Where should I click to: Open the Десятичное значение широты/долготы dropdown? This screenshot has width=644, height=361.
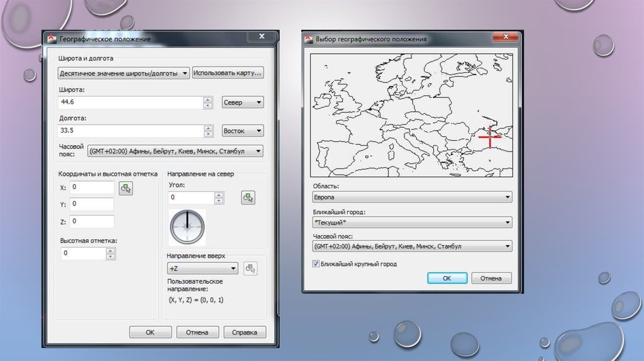pyautogui.click(x=124, y=73)
